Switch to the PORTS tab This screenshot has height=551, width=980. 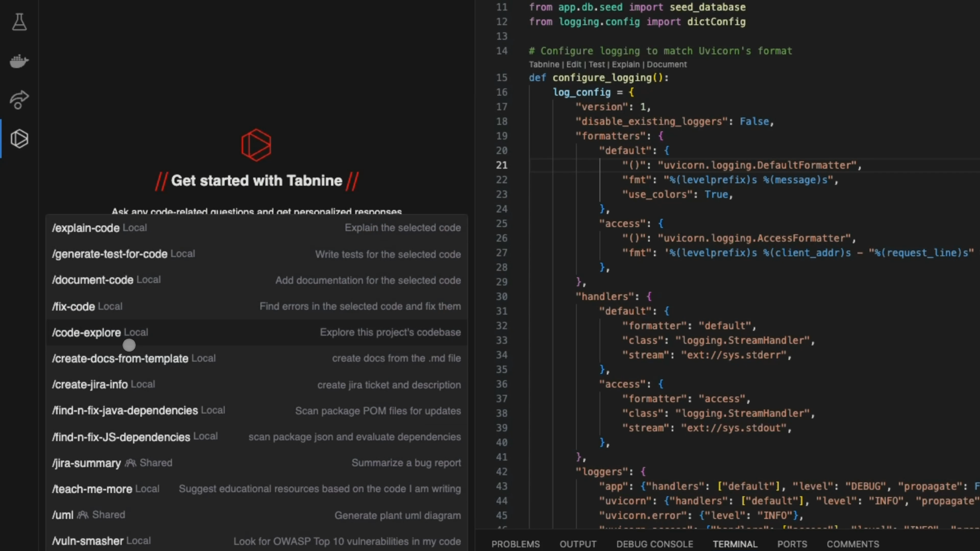point(792,544)
